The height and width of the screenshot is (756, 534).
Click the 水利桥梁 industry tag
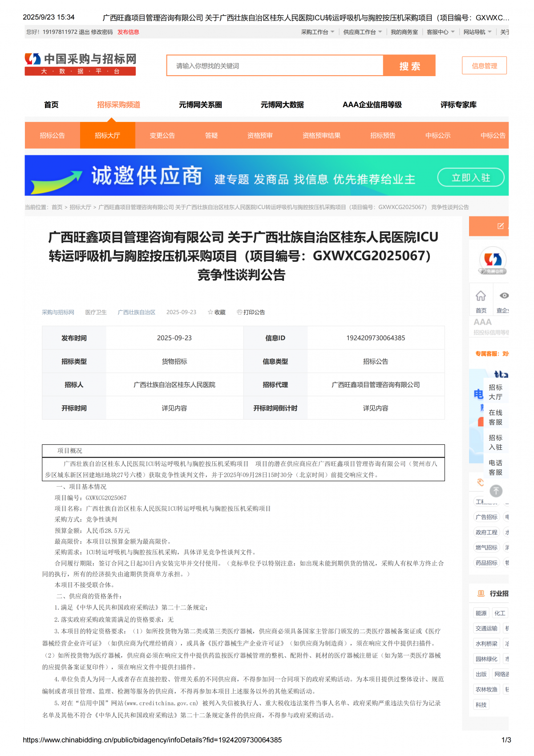486,643
